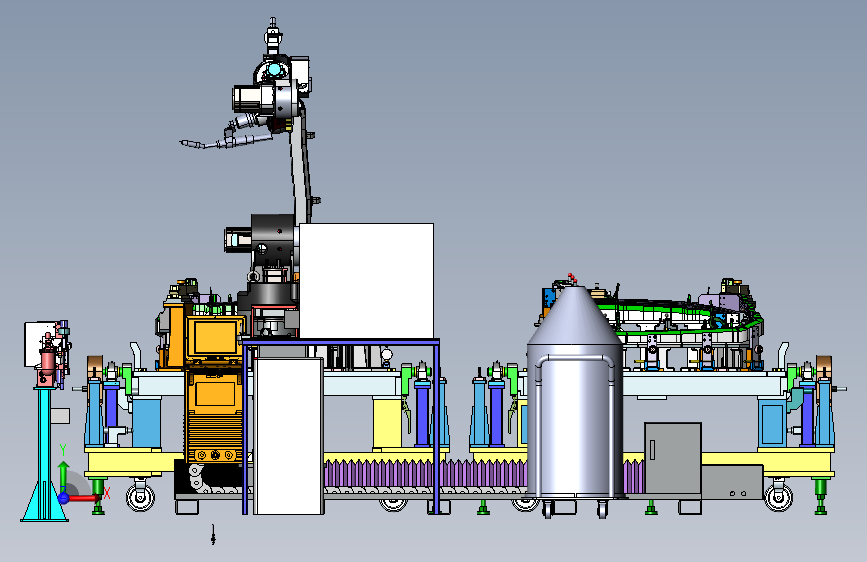The image size is (867, 562).
Task: Select the orange welding power source unit
Action: [215, 389]
